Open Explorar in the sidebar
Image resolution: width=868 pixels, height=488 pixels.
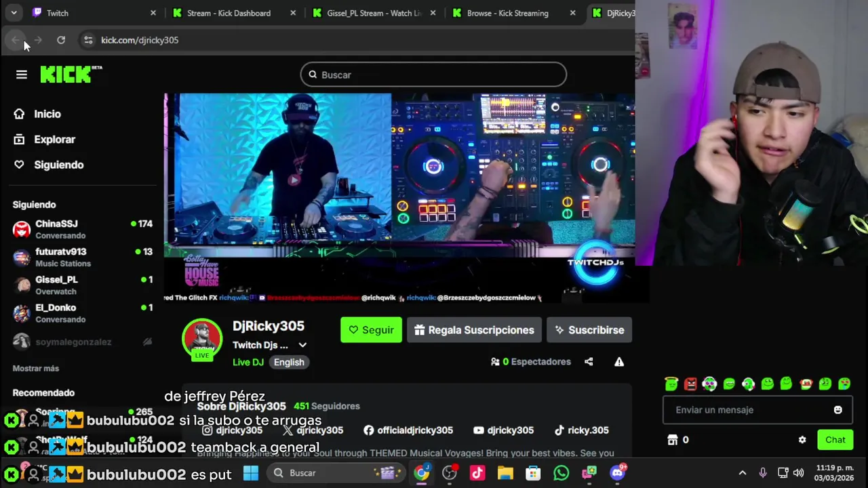pos(54,140)
